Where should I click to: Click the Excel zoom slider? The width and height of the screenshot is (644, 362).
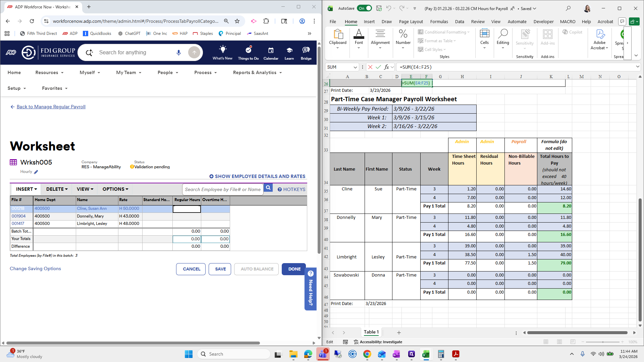(x=603, y=342)
